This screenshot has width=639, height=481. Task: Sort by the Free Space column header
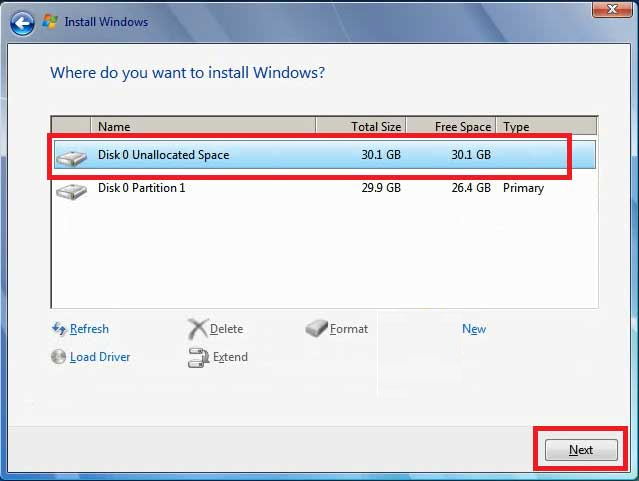pyautogui.click(x=451, y=127)
